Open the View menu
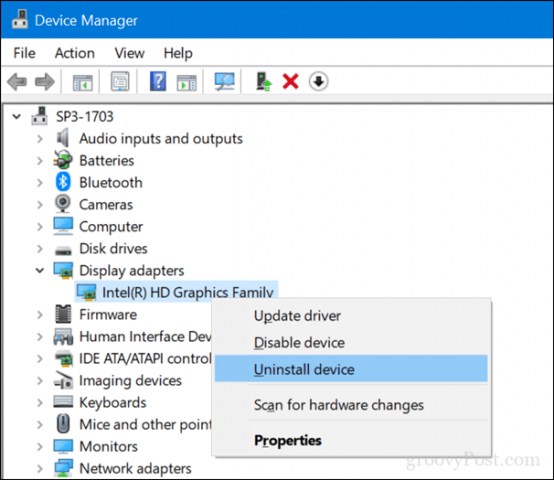Screen dimensions: 554x480 click(129, 53)
